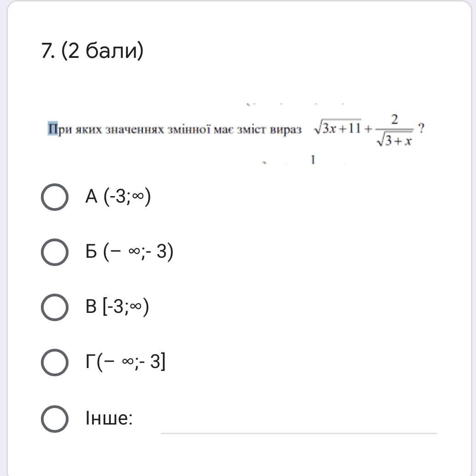Click the question mark after the formula
The height and width of the screenshot is (476, 476).
click(421, 128)
